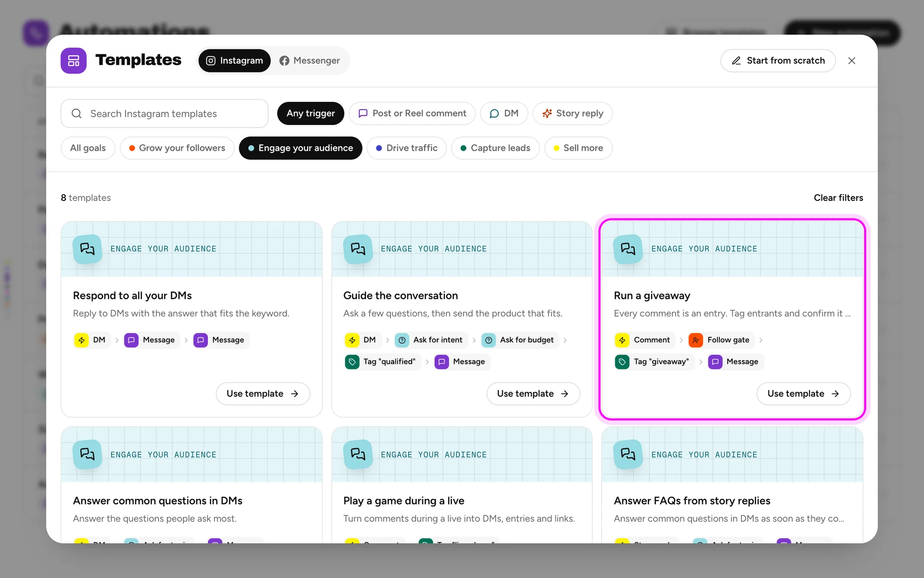Click the green Tag "giveaway" step icon
924x578 pixels.
point(622,362)
